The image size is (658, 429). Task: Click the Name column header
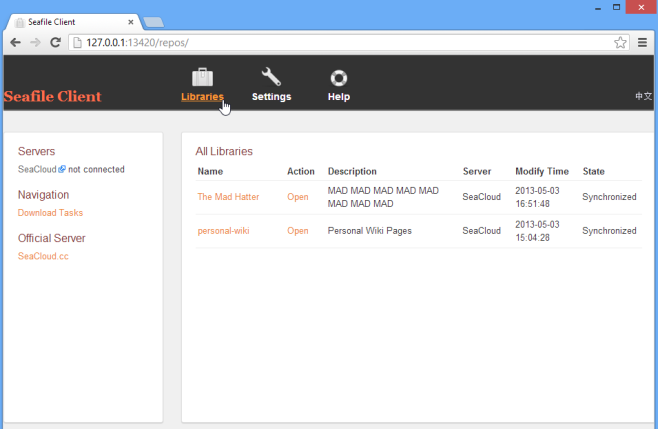pyautogui.click(x=210, y=171)
